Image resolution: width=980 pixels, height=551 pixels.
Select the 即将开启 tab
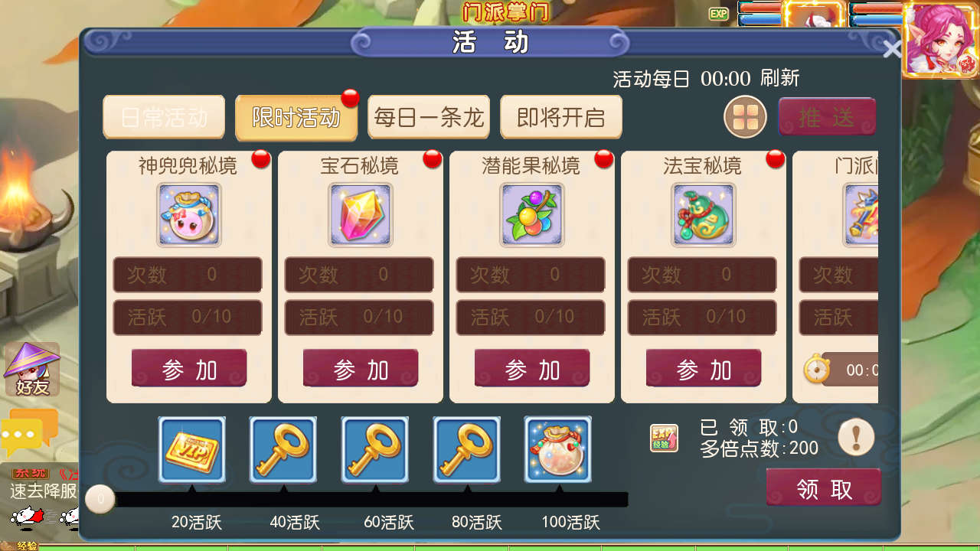561,117
